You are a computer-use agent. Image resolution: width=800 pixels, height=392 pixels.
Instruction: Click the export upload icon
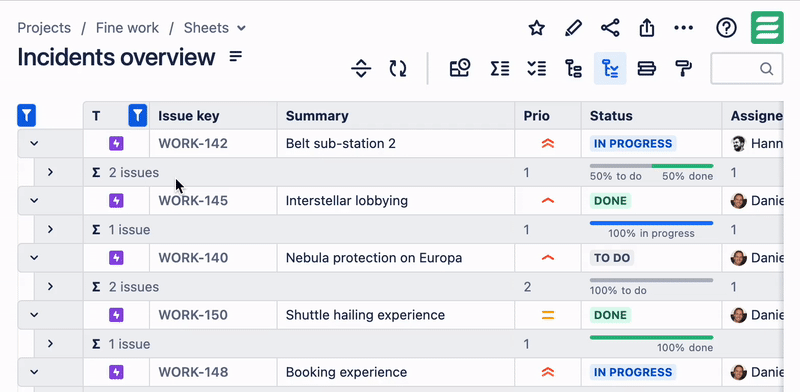(647, 28)
